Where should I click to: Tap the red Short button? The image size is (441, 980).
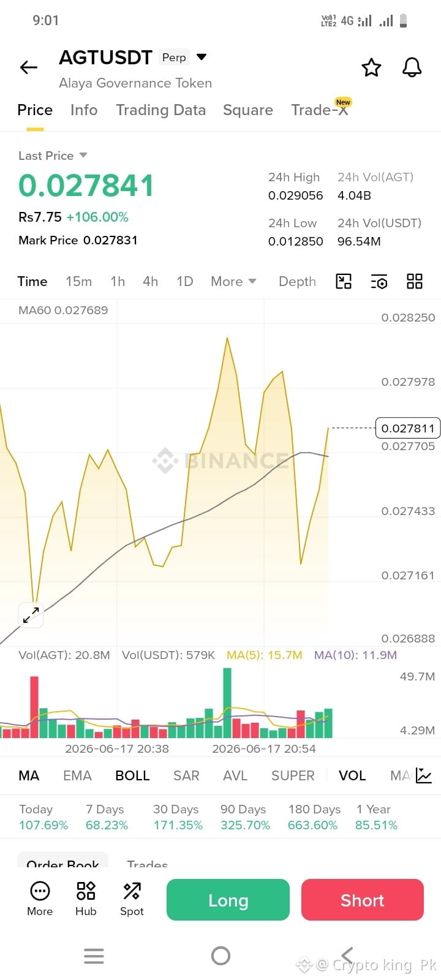pyautogui.click(x=363, y=900)
